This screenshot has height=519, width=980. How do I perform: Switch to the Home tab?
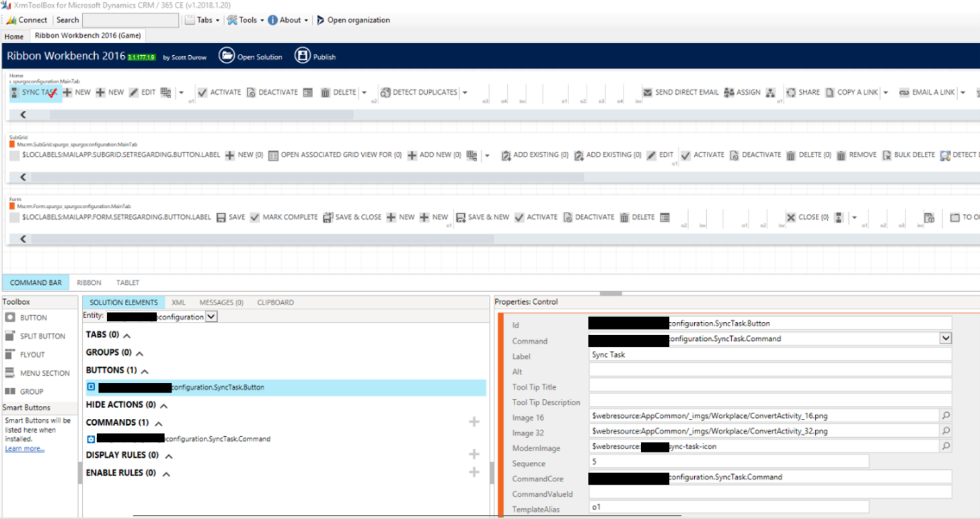coord(14,36)
